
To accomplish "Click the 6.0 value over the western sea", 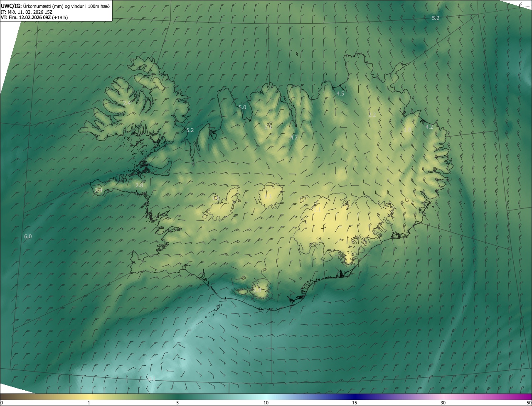I will (28, 237).
